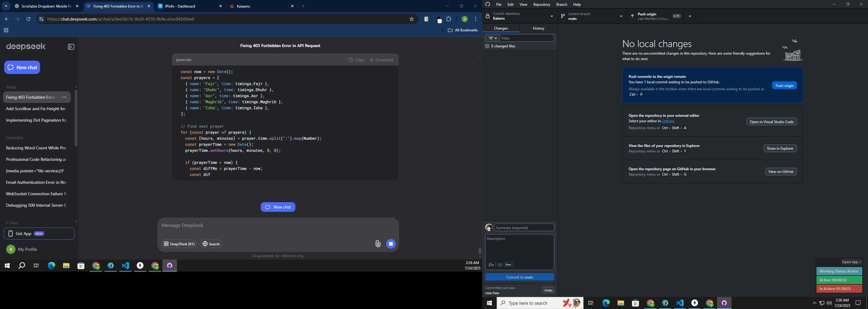868x309 pixels.
Task: Bookmark this page with the star icon
Action: 411,19
